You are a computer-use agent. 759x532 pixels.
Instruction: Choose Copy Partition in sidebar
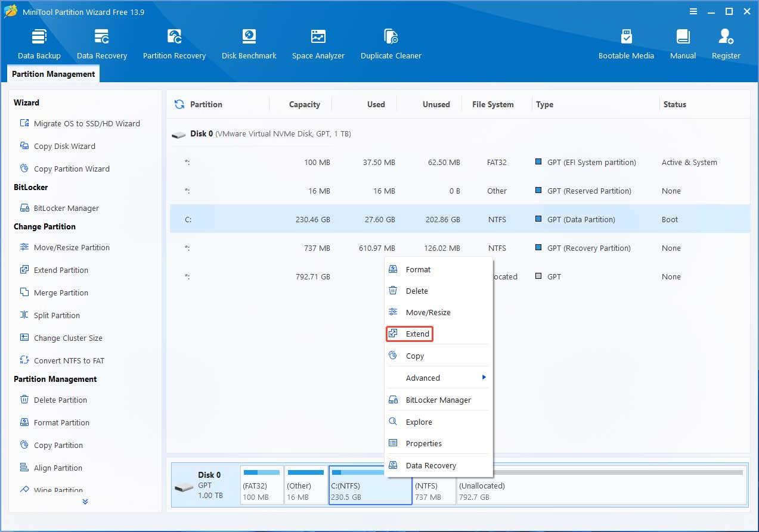click(51, 445)
